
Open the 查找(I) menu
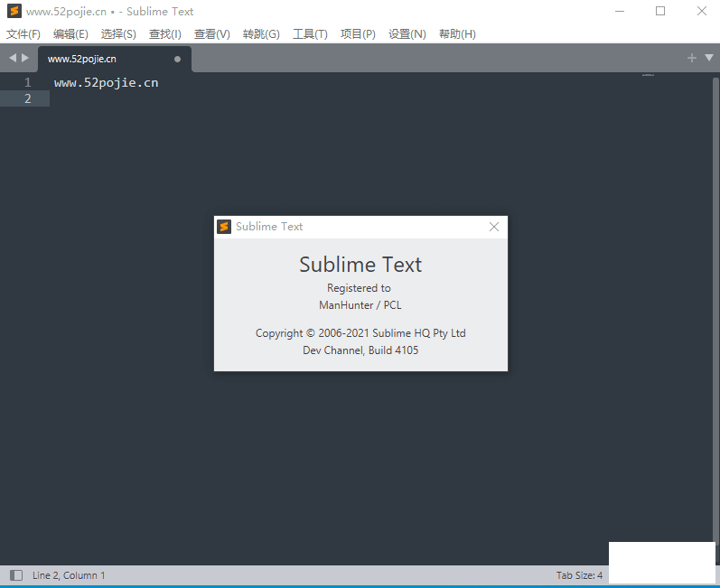(164, 34)
